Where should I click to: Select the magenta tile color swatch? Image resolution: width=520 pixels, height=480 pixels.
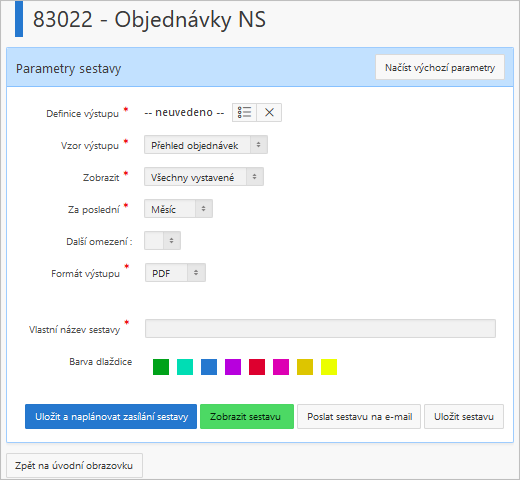click(x=281, y=367)
